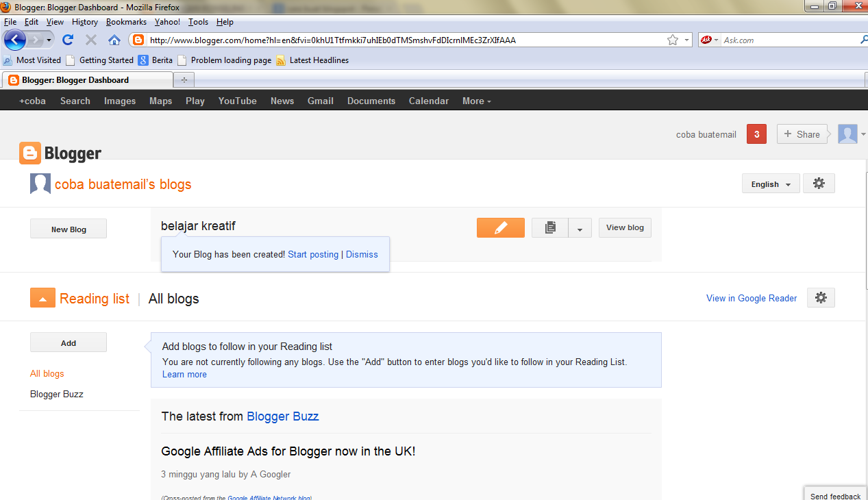Go to the browser home icon
This screenshot has width=868, height=500.
pos(114,40)
